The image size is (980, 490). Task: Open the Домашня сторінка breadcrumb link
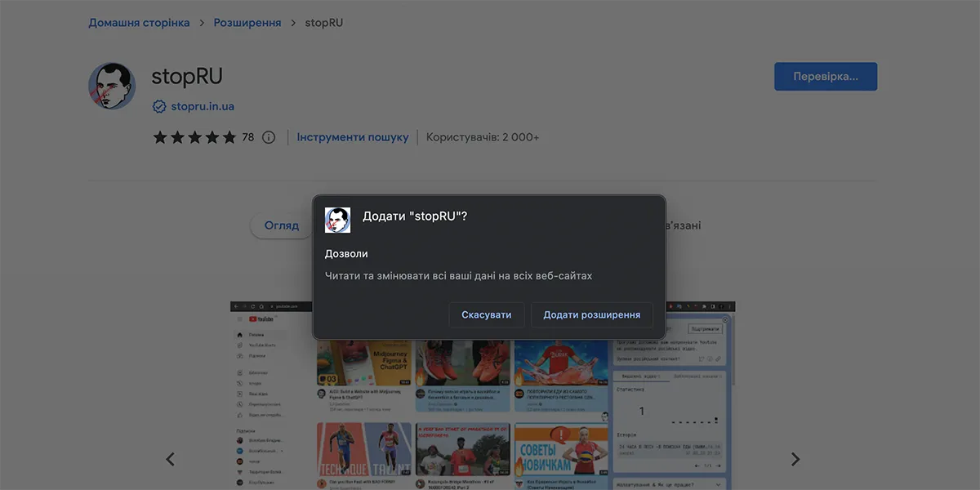tap(139, 23)
